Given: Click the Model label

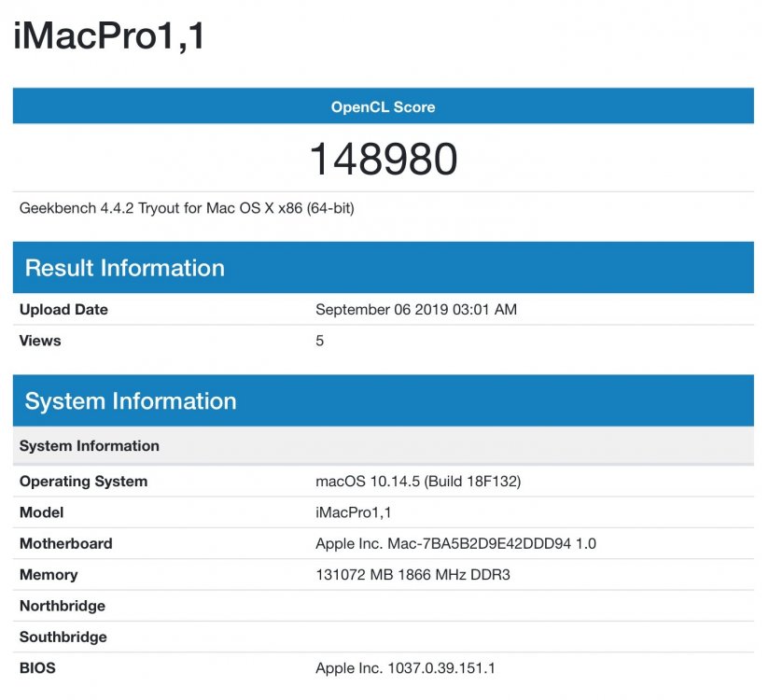Looking at the screenshot, I should pos(42,512).
